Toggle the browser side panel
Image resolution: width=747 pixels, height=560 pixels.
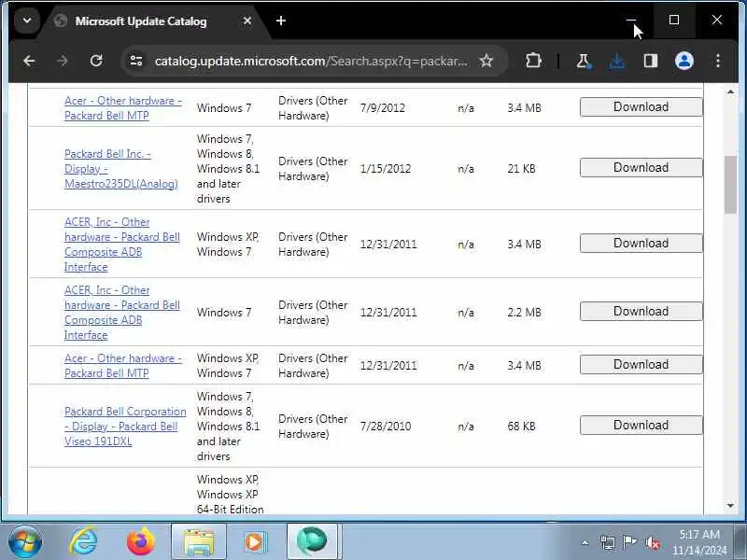coord(650,61)
